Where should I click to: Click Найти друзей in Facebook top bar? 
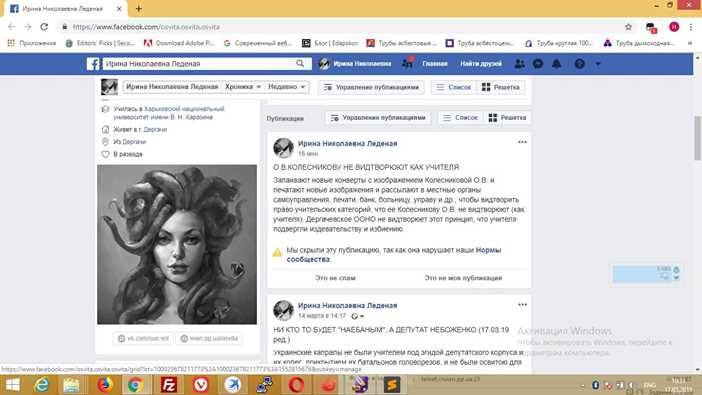pyautogui.click(x=481, y=64)
